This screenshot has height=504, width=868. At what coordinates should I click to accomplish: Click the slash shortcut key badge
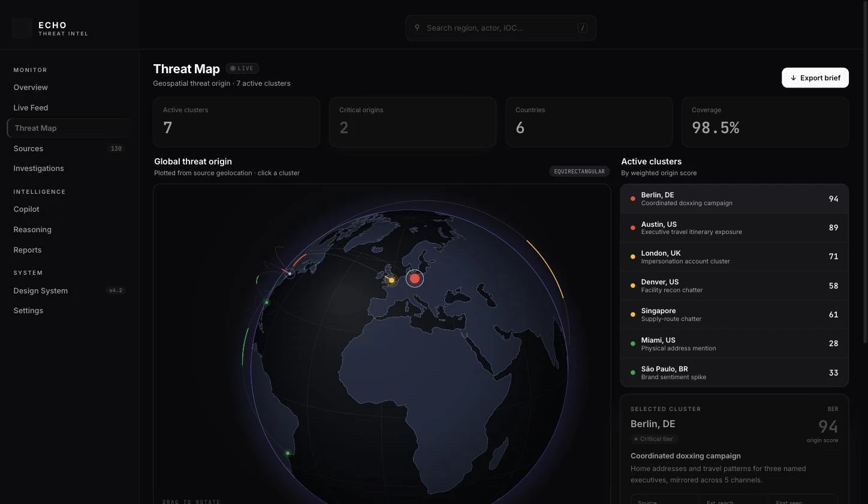coord(582,28)
